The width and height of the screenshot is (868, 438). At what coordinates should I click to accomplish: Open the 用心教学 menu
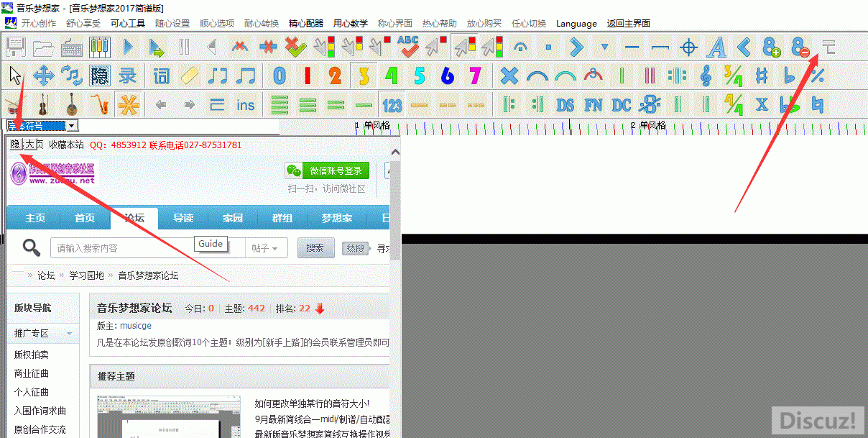pos(351,23)
